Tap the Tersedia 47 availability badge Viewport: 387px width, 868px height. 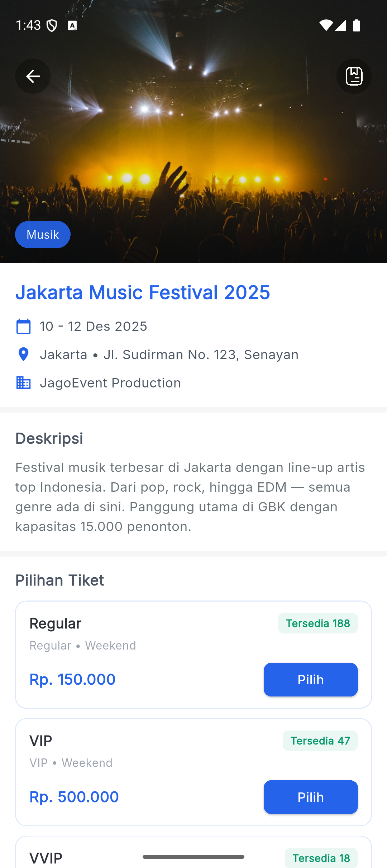(x=320, y=741)
